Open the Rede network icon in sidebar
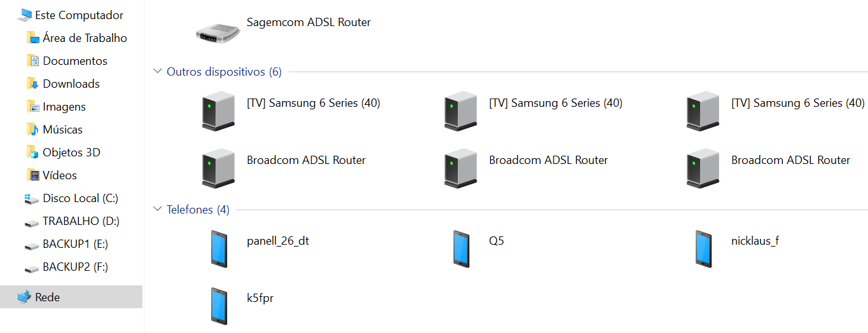 [x=24, y=297]
